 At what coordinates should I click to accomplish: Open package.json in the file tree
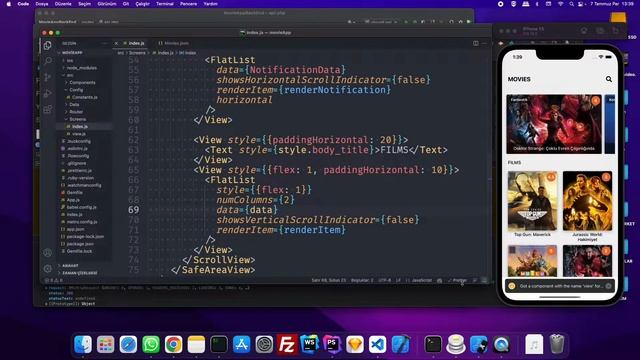pos(80,244)
